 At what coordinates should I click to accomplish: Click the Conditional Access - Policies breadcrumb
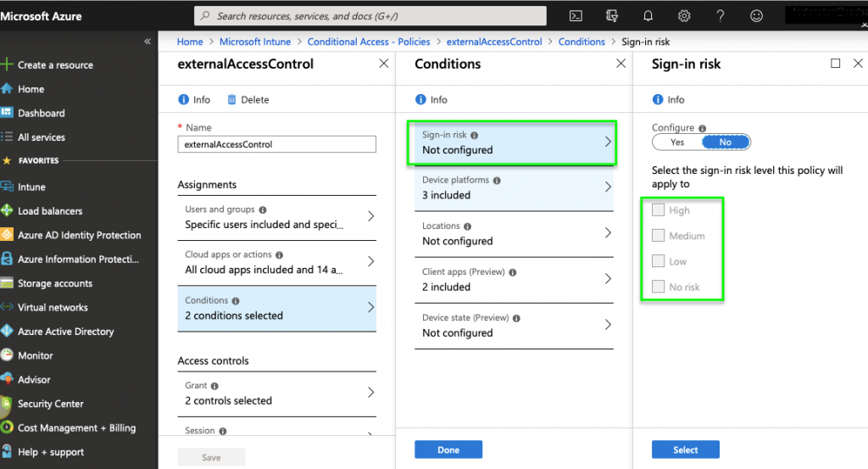coord(369,42)
